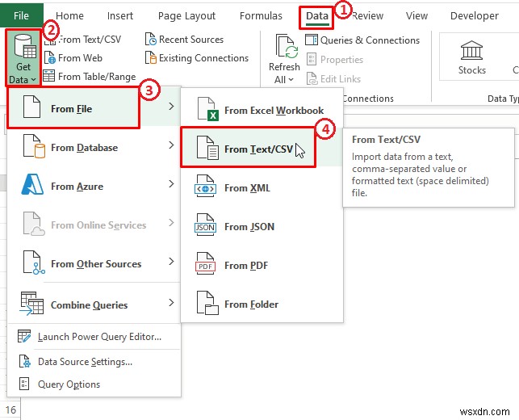Go to Page Layout tab
Screen dimensions: 519x420
click(186, 16)
